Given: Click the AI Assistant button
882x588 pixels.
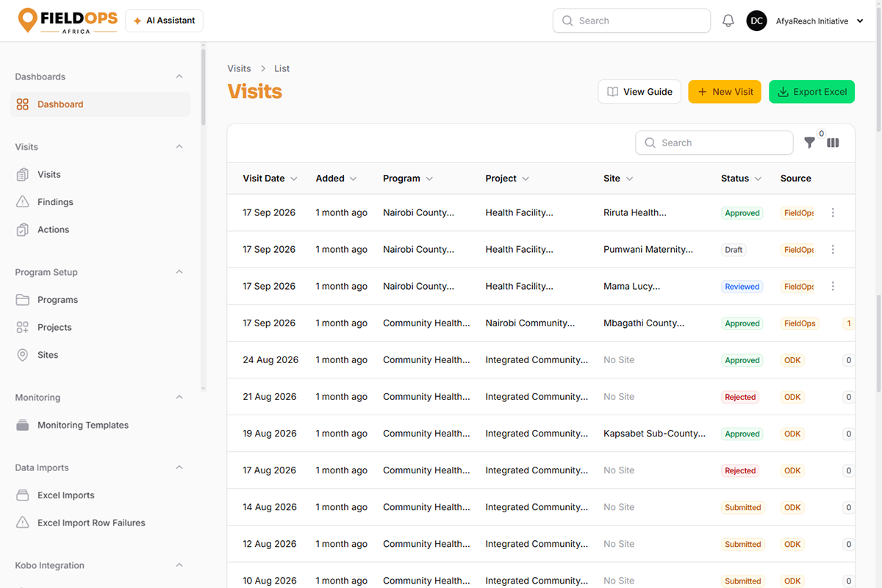Looking at the screenshot, I should point(164,21).
